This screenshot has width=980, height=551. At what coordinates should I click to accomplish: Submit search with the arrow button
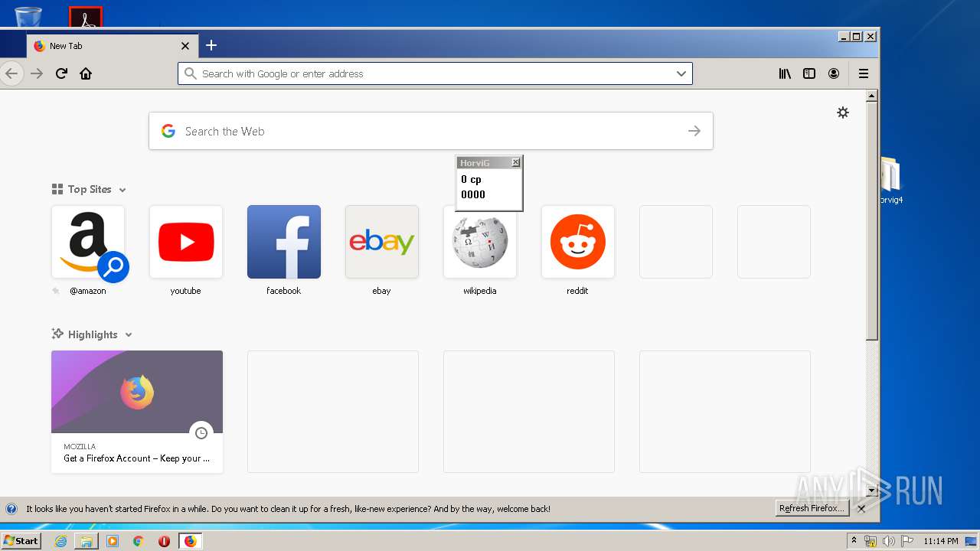(694, 131)
